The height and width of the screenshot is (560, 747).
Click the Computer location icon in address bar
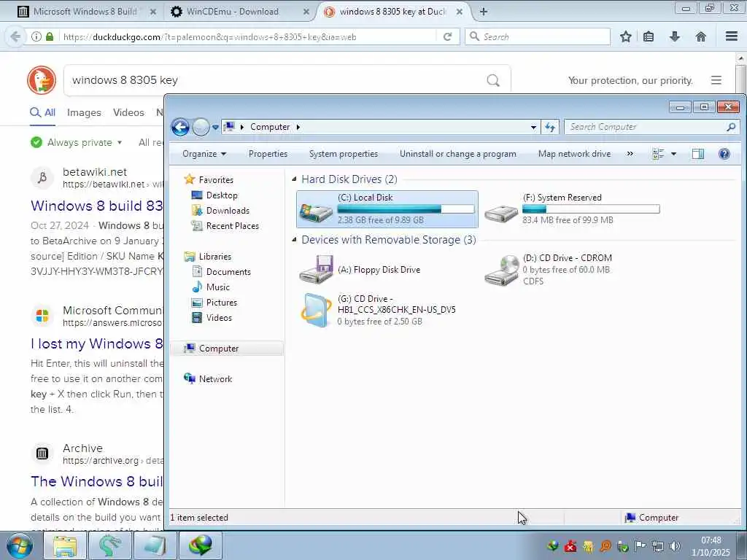coord(229,127)
